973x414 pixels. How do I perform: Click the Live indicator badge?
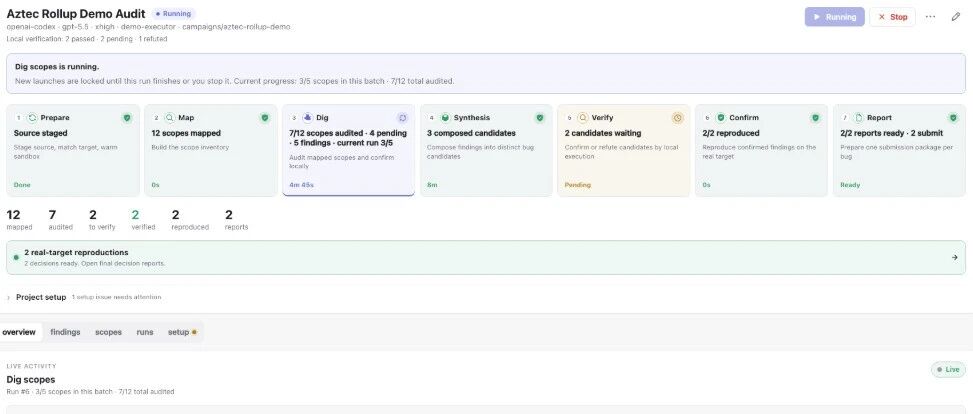948,369
